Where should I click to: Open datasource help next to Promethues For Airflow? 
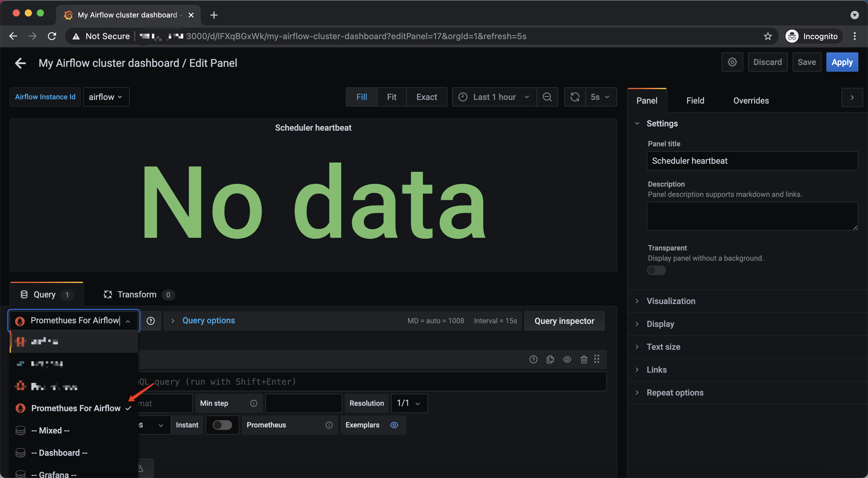click(x=151, y=321)
